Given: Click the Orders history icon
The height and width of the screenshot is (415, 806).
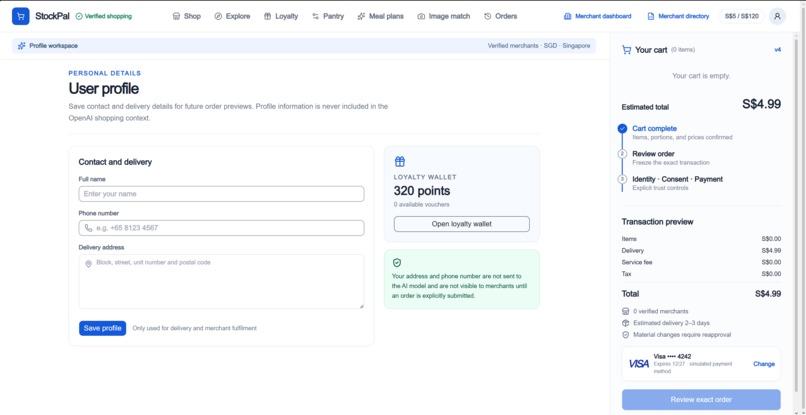Looking at the screenshot, I should tap(487, 16).
